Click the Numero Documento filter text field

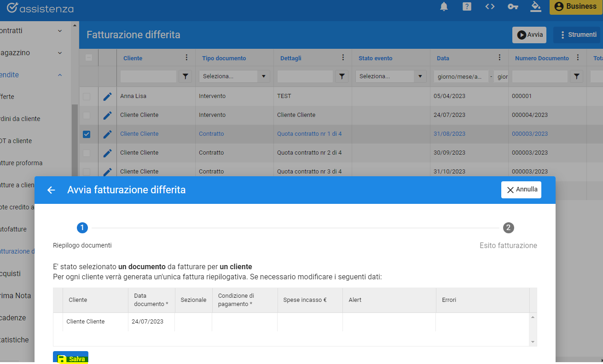point(539,76)
